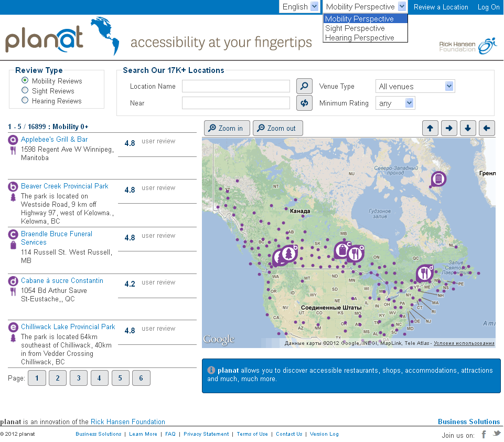This screenshot has height=442, width=504.
Task: Pan the map right with arrow button
Action: (x=449, y=129)
